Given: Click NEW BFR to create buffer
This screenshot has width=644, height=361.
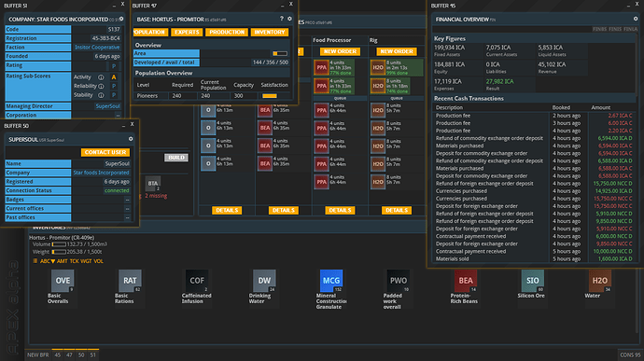Looking at the screenshot, I should click(x=37, y=354).
